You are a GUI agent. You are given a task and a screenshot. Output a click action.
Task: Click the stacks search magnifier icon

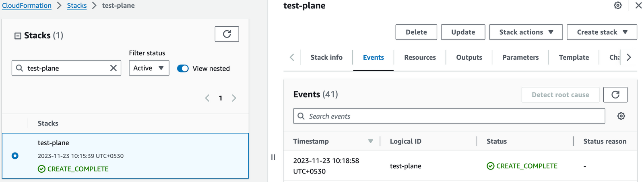pyautogui.click(x=19, y=68)
